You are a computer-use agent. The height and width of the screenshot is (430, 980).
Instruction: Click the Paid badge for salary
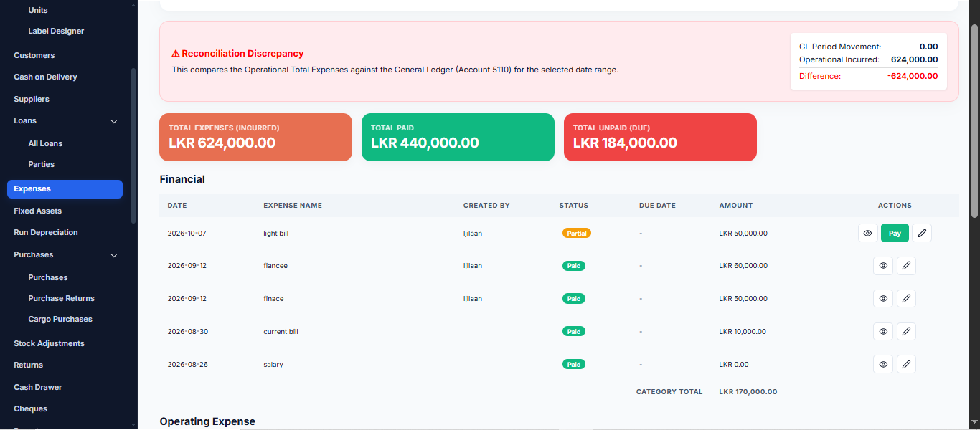click(x=573, y=365)
